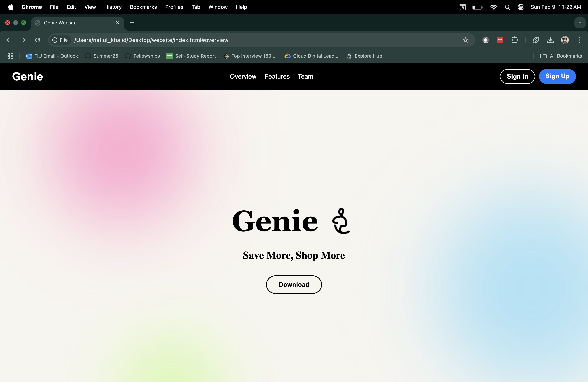Open Spotlight search in menu bar
Image resolution: width=588 pixels, height=382 pixels.
[x=507, y=7]
